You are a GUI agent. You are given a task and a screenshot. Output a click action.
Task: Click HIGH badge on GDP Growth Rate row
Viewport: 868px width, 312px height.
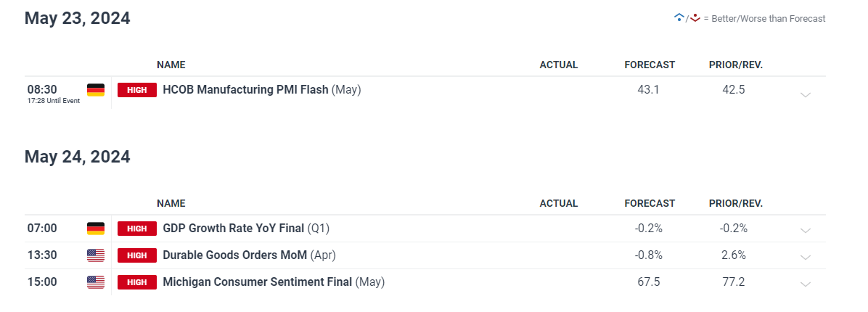click(137, 228)
